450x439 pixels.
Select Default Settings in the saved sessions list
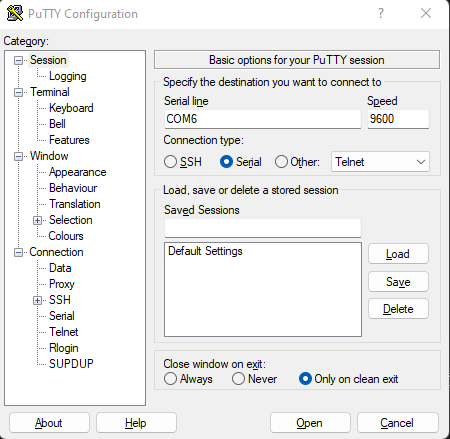205,251
